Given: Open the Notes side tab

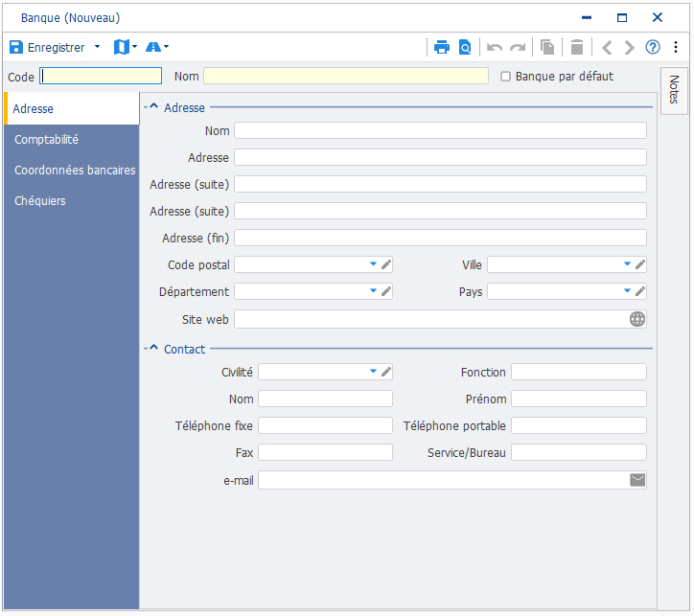Looking at the screenshot, I should coord(674,90).
